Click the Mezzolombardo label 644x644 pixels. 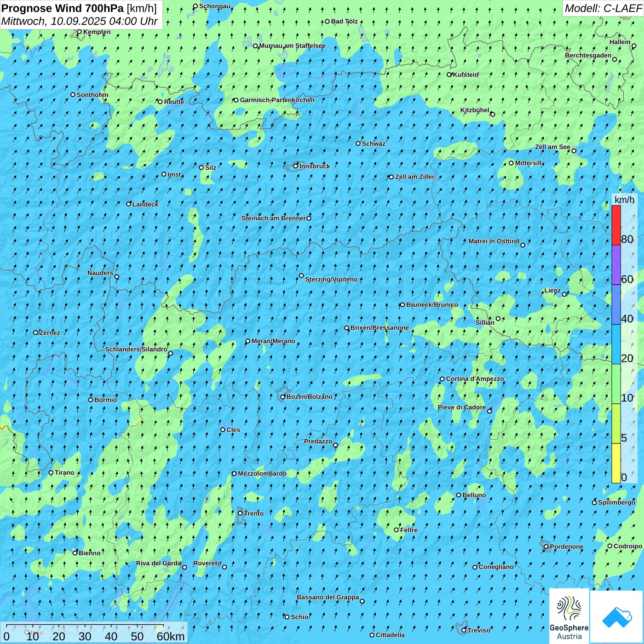[x=262, y=473]
